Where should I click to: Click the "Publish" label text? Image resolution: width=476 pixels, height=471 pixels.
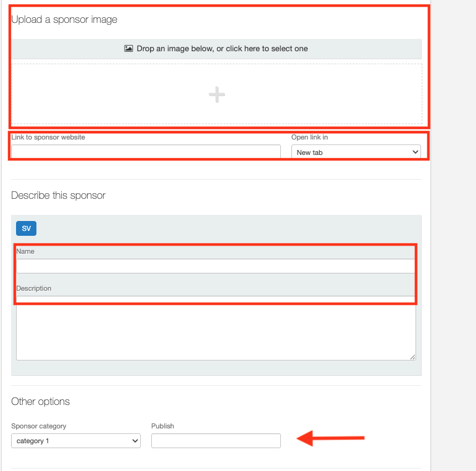(x=163, y=426)
